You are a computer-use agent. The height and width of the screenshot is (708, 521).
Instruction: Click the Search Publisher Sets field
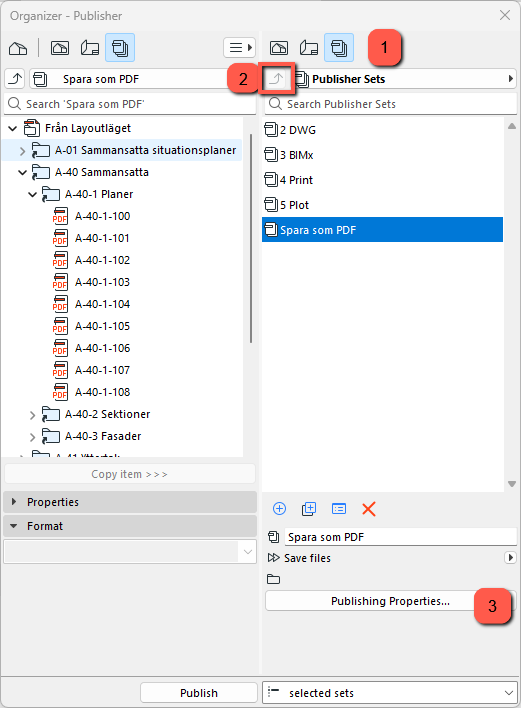click(391, 104)
